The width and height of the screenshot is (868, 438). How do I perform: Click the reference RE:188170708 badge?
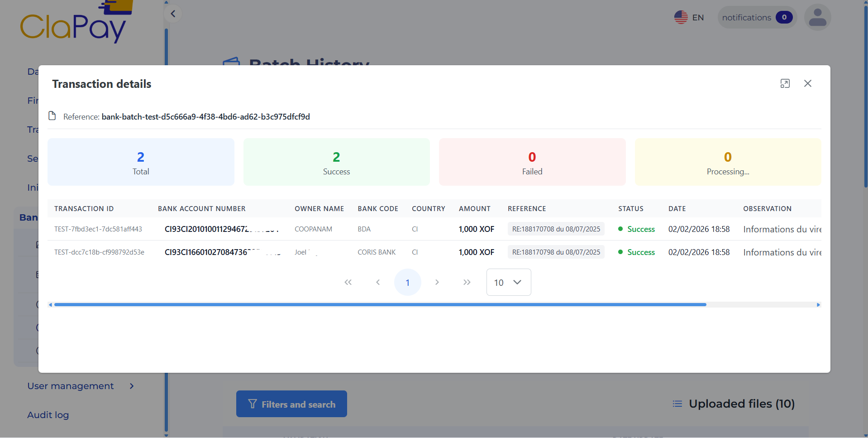point(556,229)
